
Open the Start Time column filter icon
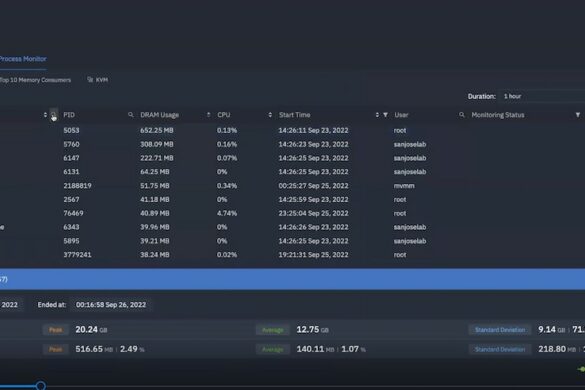coord(385,115)
